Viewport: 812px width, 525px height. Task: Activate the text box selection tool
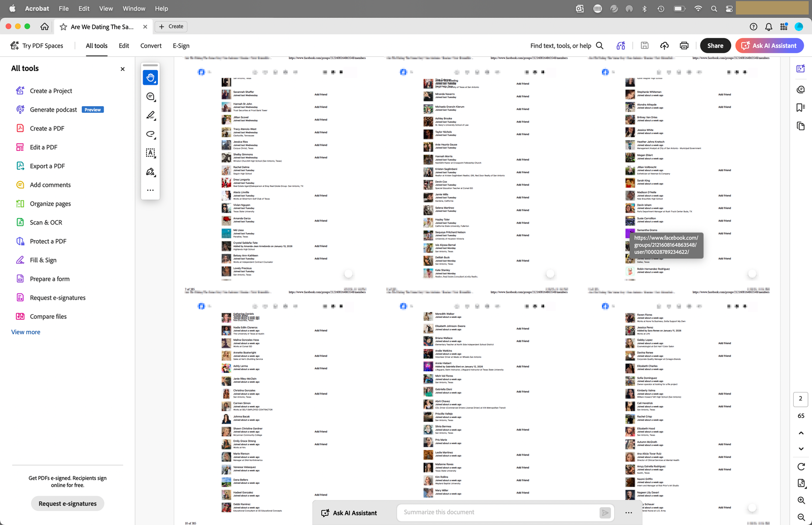[150, 153]
